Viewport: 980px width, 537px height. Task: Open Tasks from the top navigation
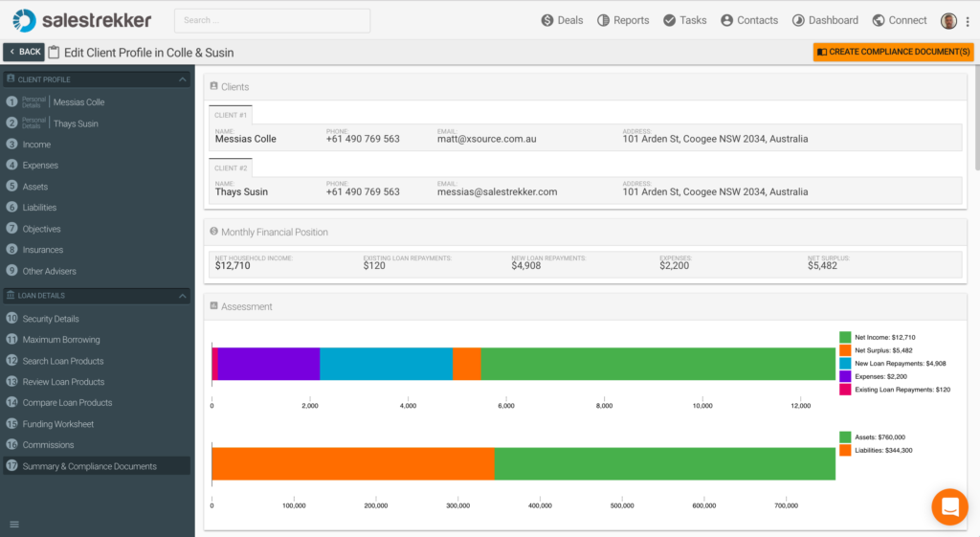pos(685,21)
